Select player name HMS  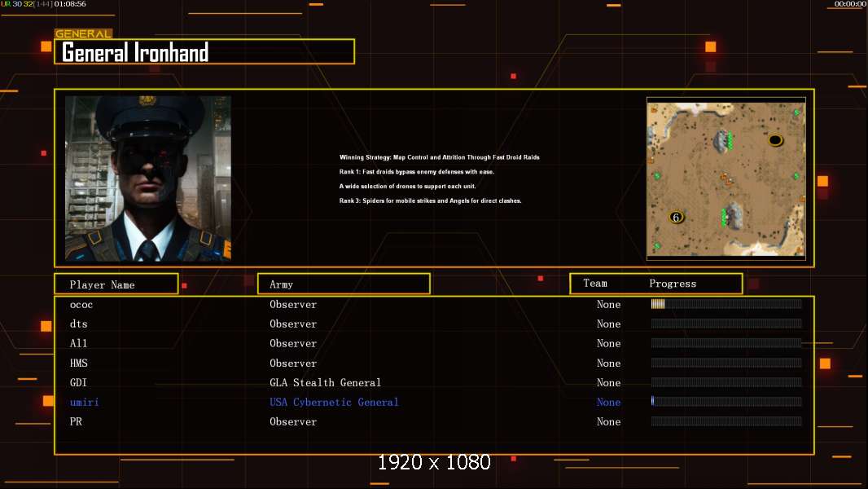tap(79, 363)
